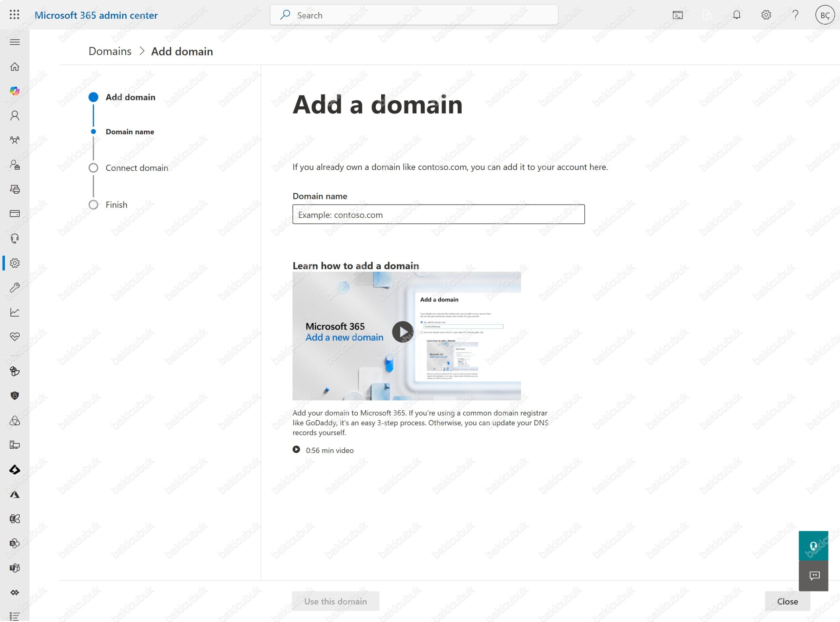The image size is (840, 622).
Task: Open Health heart icon in sidebar
Action: click(15, 336)
